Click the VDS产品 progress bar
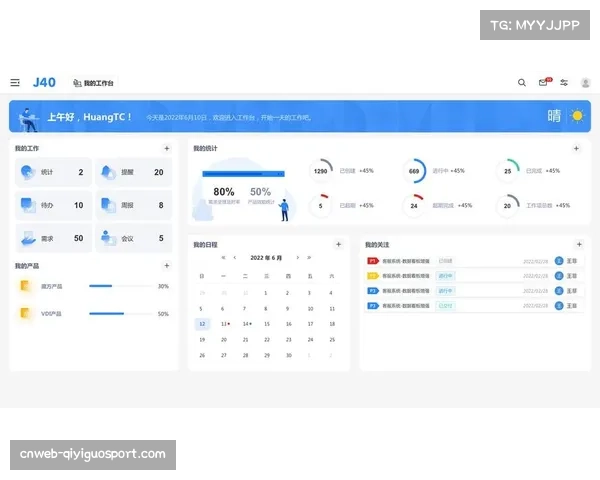This screenshot has height=480, width=600. click(117, 314)
